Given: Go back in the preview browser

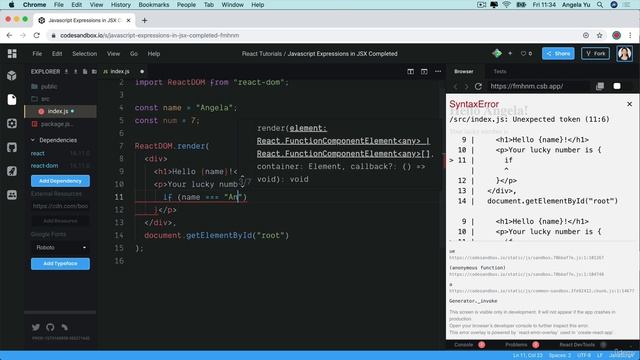Looking at the screenshot, I should pos(456,86).
